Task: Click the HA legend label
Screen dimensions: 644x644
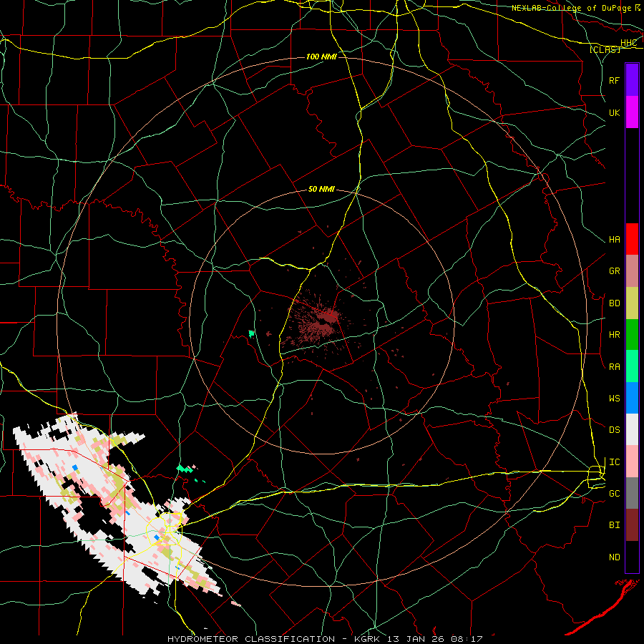Action: point(614,240)
